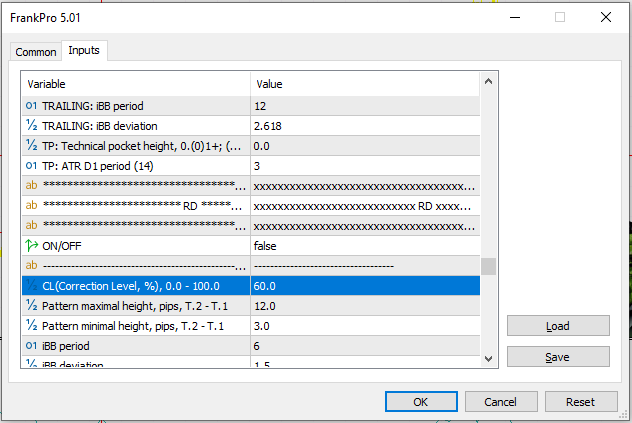The height and width of the screenshot is (423, 632).
Task: Click the integer icon beside TP: ATR D1 period
Action: point(31,165)
